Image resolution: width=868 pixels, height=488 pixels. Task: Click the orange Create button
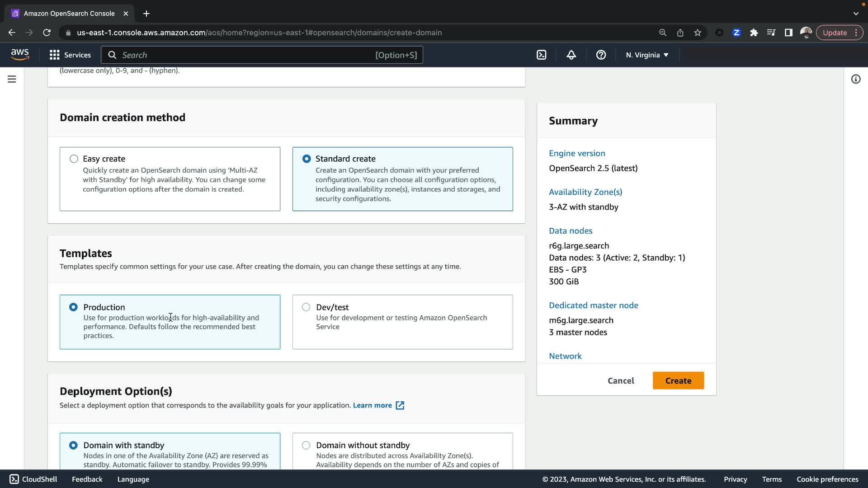(678, 380)
